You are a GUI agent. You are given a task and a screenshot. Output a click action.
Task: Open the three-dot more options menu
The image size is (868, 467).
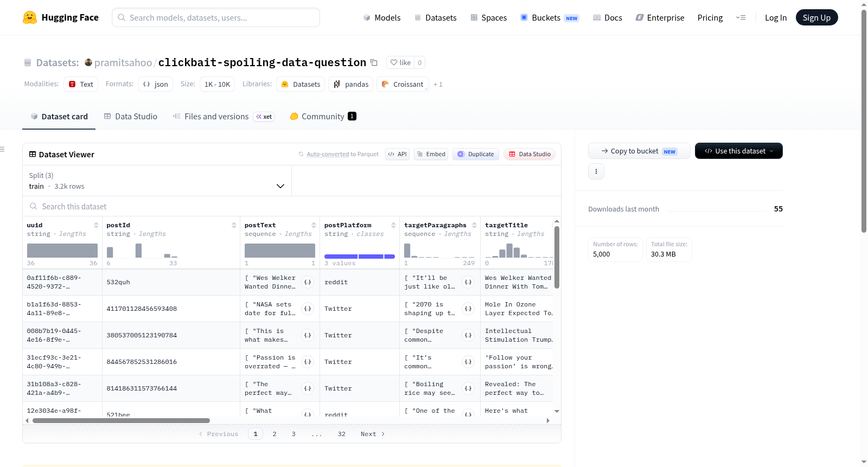coord(596,171)
